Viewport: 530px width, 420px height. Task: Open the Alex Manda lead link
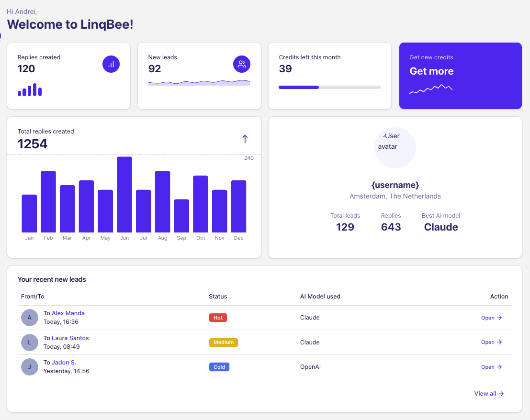(68, 313)
